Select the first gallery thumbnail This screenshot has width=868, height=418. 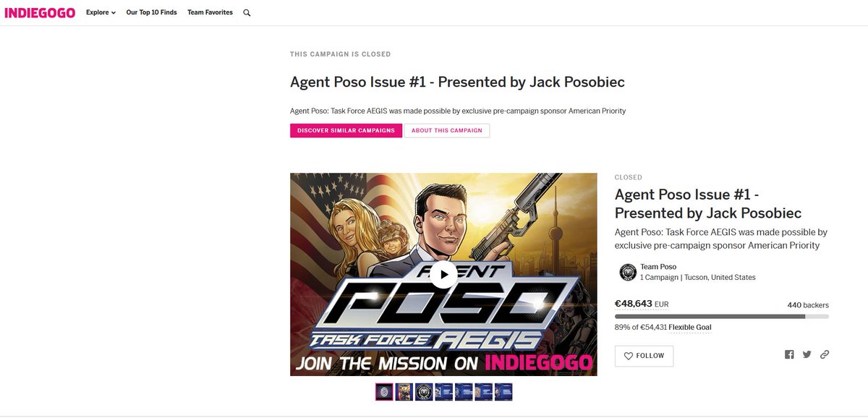[384, 392]
